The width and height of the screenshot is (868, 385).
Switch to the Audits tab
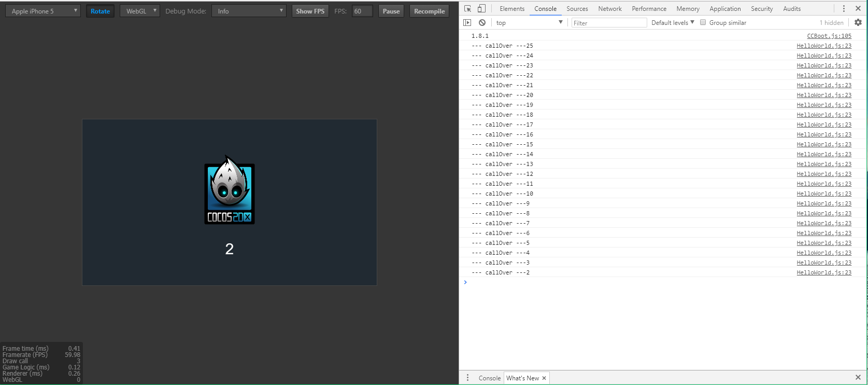click(792, 9)
